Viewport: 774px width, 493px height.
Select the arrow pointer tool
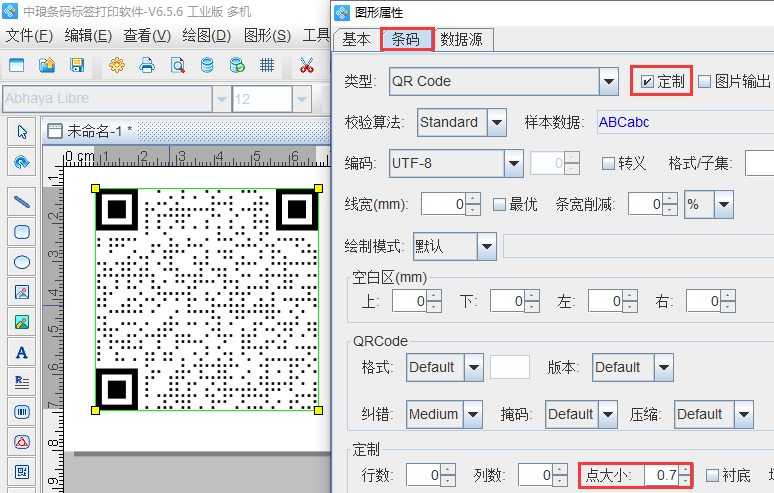(22, 132)
